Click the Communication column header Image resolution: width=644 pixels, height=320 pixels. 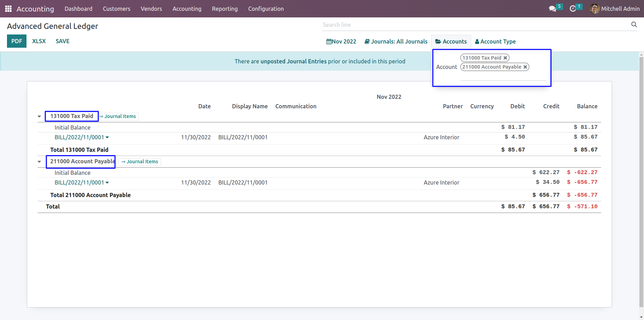[x=296, y=106]
